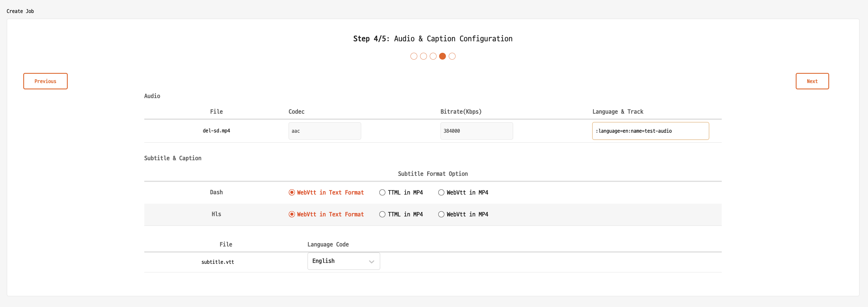Go to Previous step
Image resolution: width=868 pixels, height=307 pixels.
coord(45,81)
